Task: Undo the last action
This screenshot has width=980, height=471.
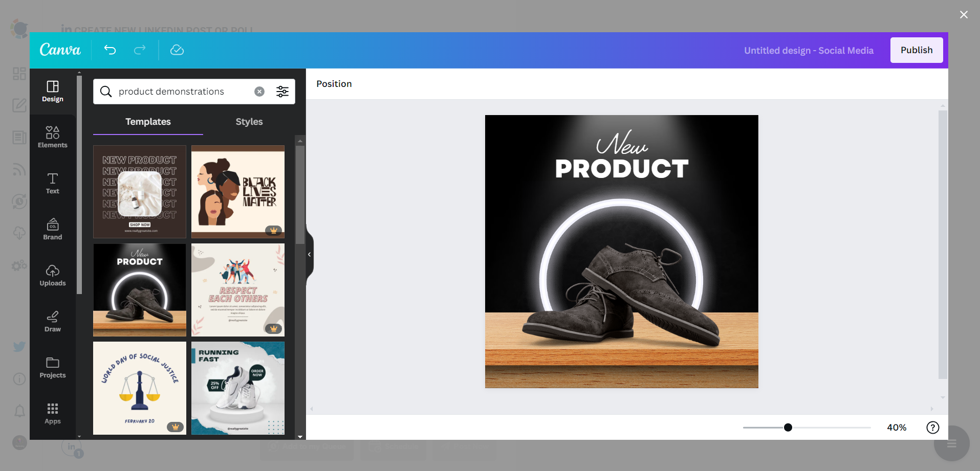Action: [110, 50]
